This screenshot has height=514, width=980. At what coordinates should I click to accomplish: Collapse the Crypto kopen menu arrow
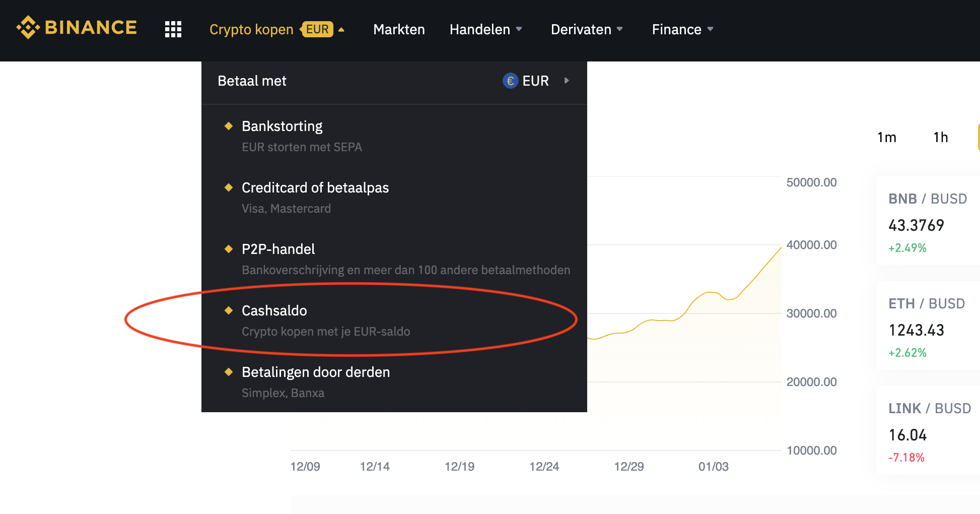tap(341, 30)
